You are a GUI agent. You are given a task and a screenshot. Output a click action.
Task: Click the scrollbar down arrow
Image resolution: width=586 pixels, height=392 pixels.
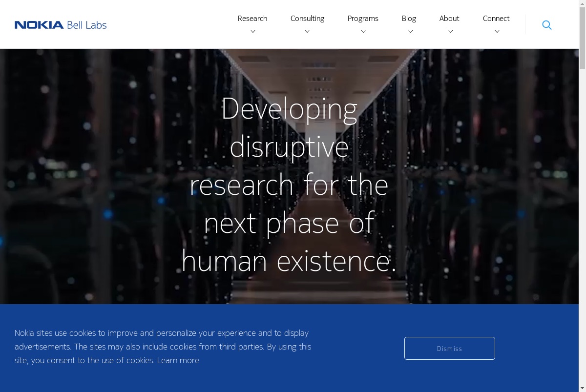click(582, 388)
